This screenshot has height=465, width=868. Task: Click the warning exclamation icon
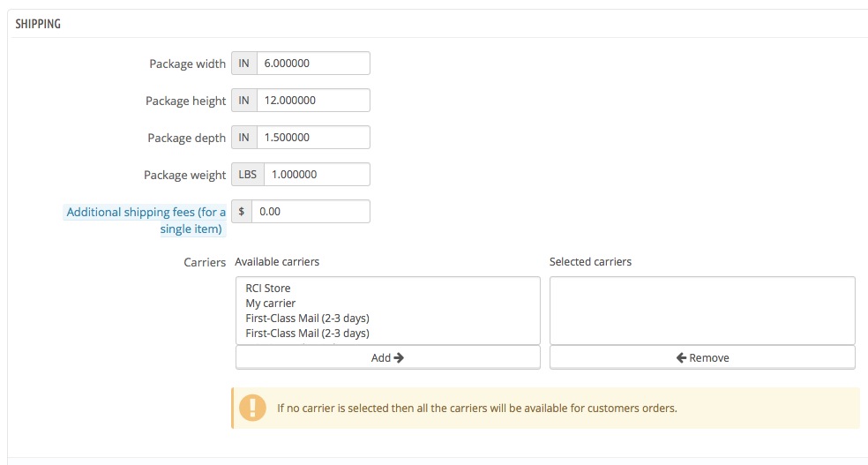point(252,408)
